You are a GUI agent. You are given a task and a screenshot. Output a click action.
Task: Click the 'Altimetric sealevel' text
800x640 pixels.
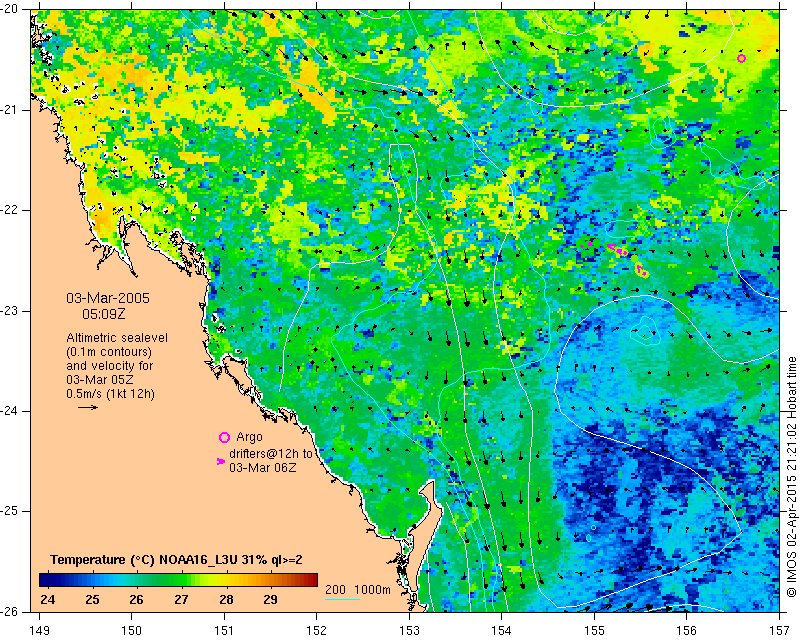click(117, 338)
